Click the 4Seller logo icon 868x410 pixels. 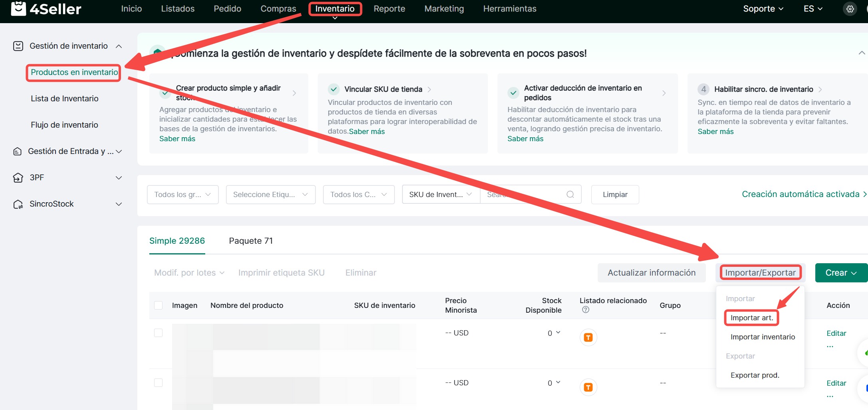tap(18, 8)
